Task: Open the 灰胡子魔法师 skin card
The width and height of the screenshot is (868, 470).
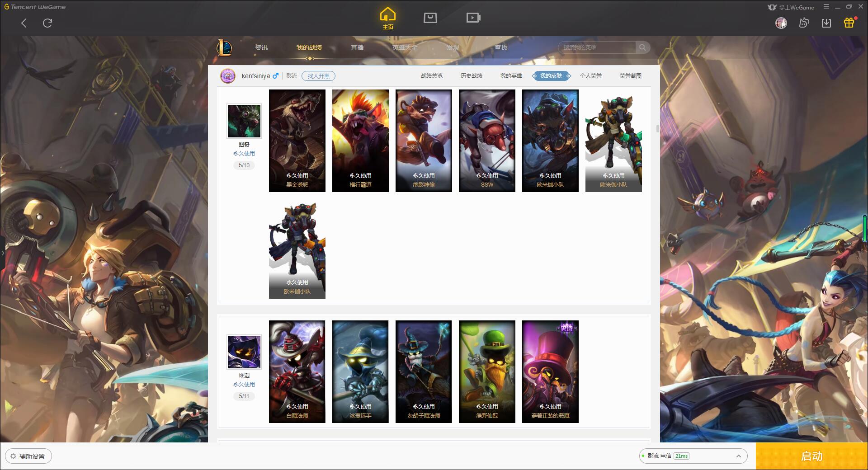Action: click(424, 371)
